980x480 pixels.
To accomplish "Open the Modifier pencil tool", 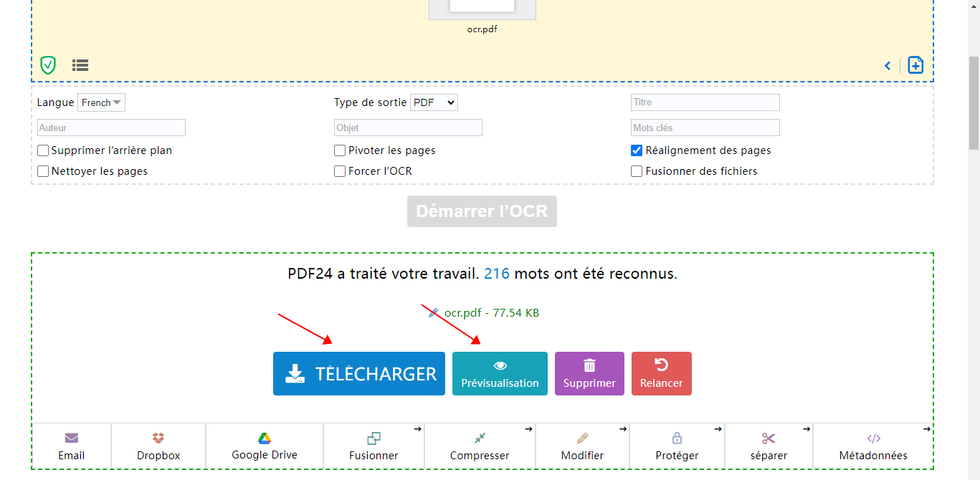I will pyautogui.click(x=582, y=446).
